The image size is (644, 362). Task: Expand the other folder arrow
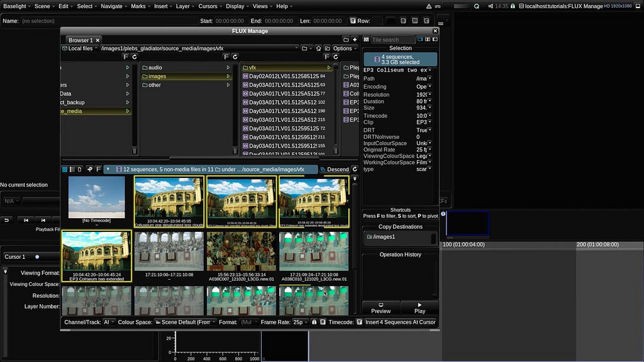pos(228,85)
